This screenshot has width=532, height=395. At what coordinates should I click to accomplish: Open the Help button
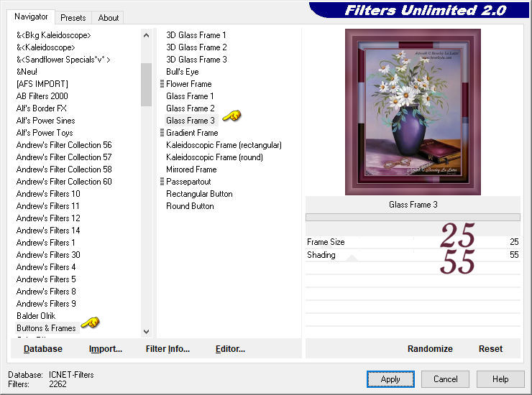click(500, 379)
